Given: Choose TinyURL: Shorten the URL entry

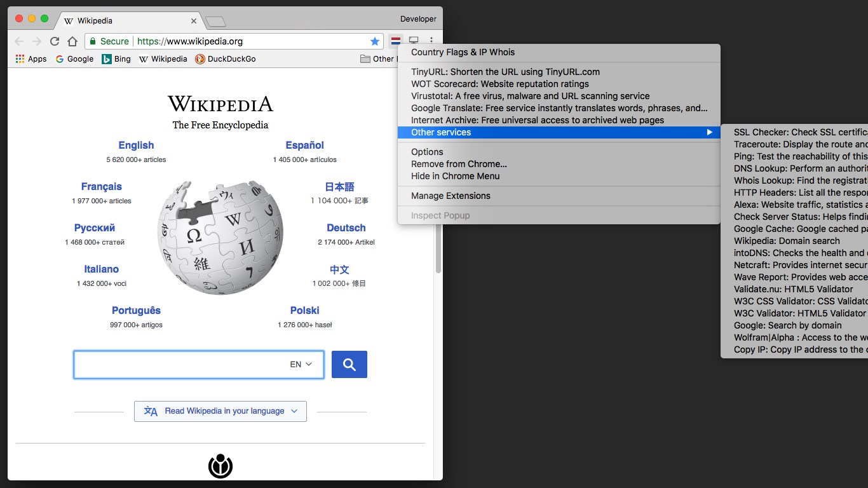Looking at the screenshot, I should [x=559, y=72].
